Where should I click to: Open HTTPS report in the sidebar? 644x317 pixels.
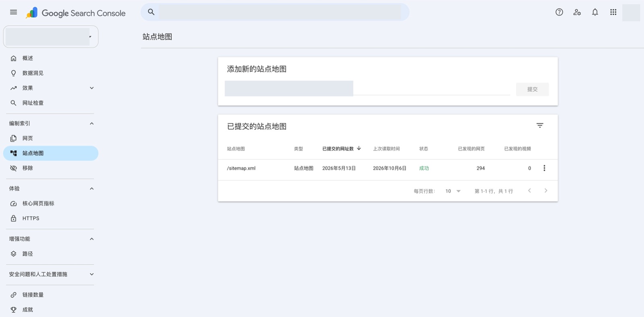(x=51, y=218)
